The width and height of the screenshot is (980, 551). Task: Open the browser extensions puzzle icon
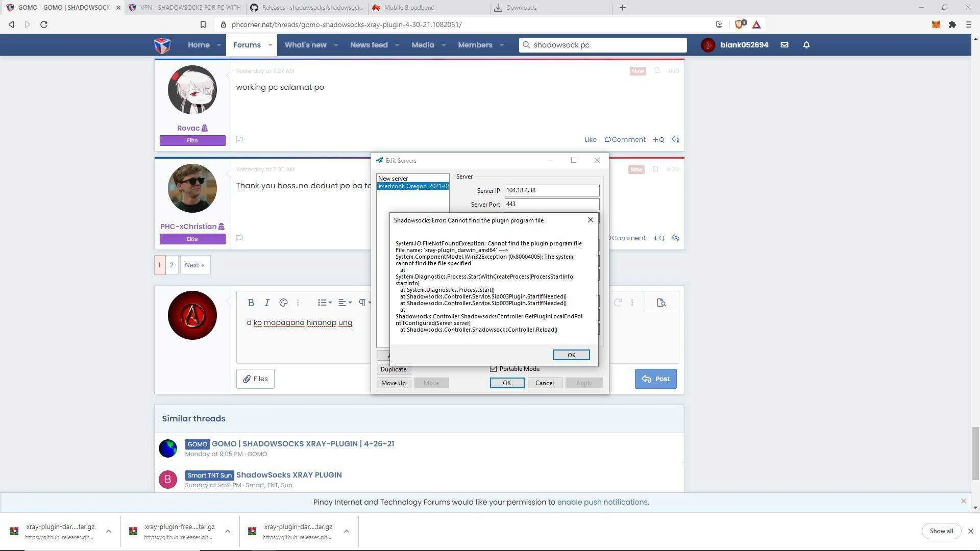952,24
